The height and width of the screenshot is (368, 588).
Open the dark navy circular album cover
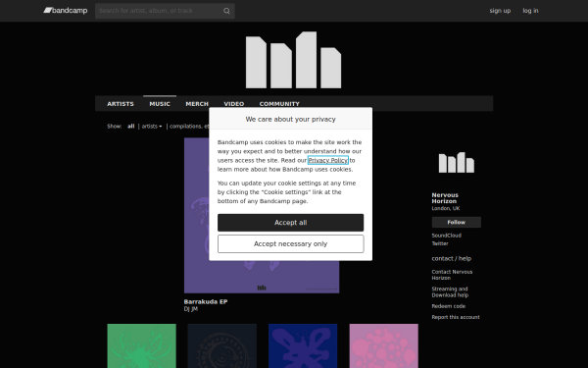222,345
